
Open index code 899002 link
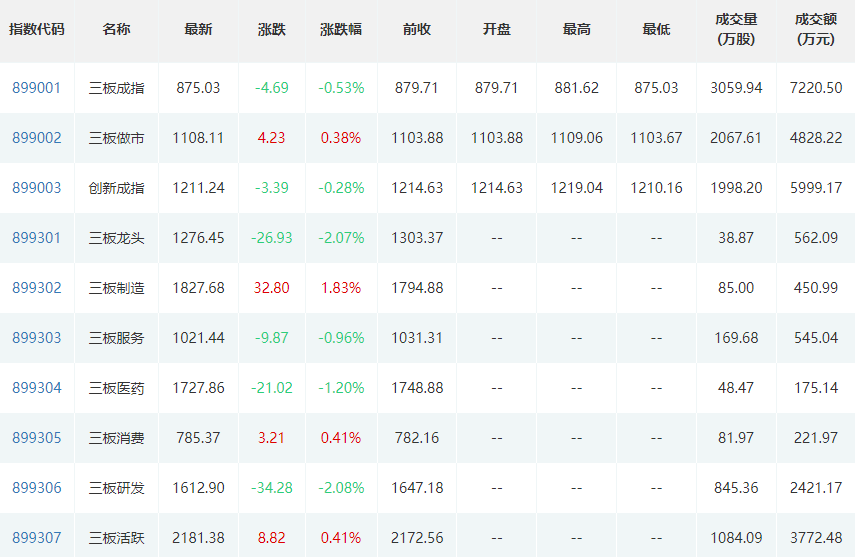37,138
